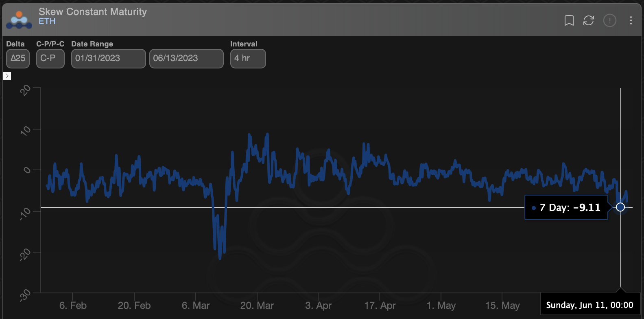
Task: Click the Sunday, Jun 11 date label
Action: pos(589,305)
